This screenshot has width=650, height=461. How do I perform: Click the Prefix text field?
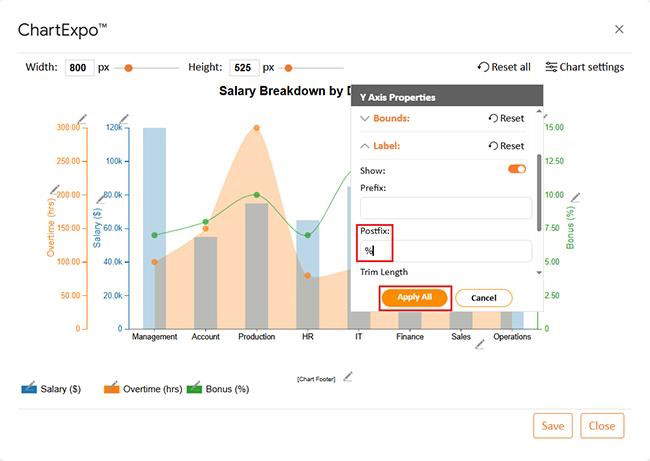[x=446, y=208]
